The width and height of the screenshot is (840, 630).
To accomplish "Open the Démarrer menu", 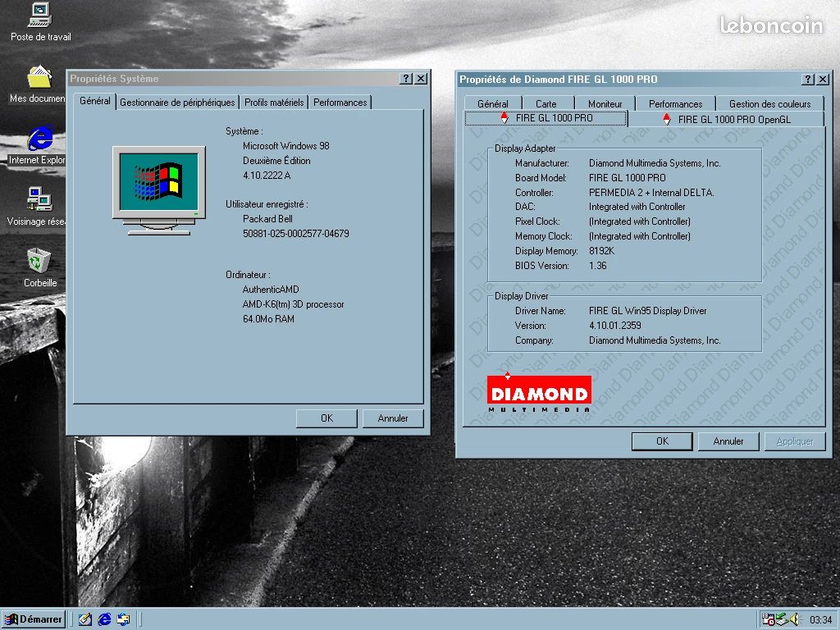I will click(33, 619).
